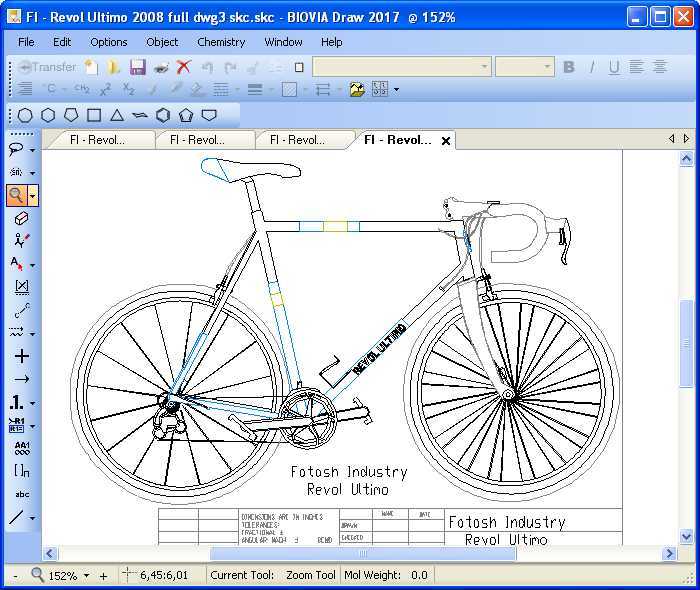Screen dimensions: 700x590
Task: Select the abc text tool
Action: (x=21, y=494)
